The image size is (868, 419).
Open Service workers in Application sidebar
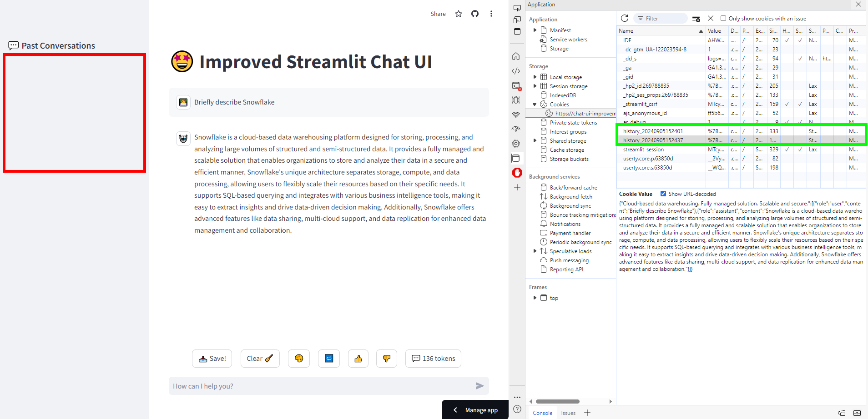[568, 40]
